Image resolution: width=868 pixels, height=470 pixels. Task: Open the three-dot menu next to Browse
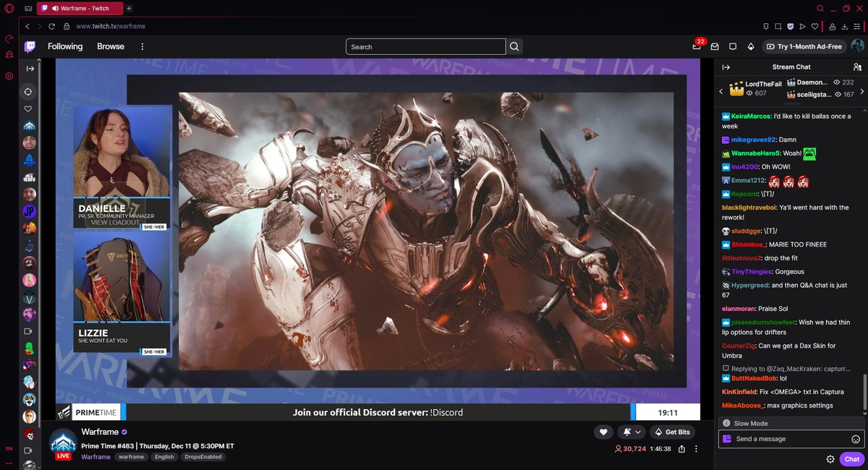[x=142, y=46]
